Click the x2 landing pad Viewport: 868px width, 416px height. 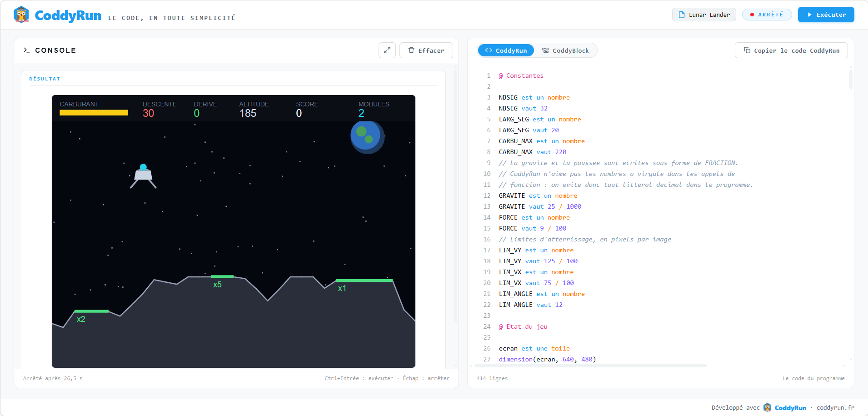click(91, 311)
